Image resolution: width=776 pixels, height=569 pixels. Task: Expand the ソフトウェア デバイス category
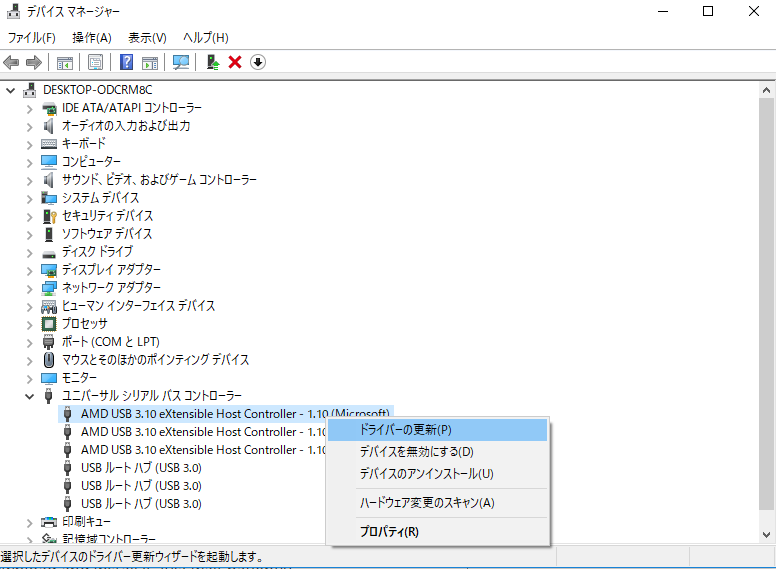pyautogui.click(x=30, y=235)
